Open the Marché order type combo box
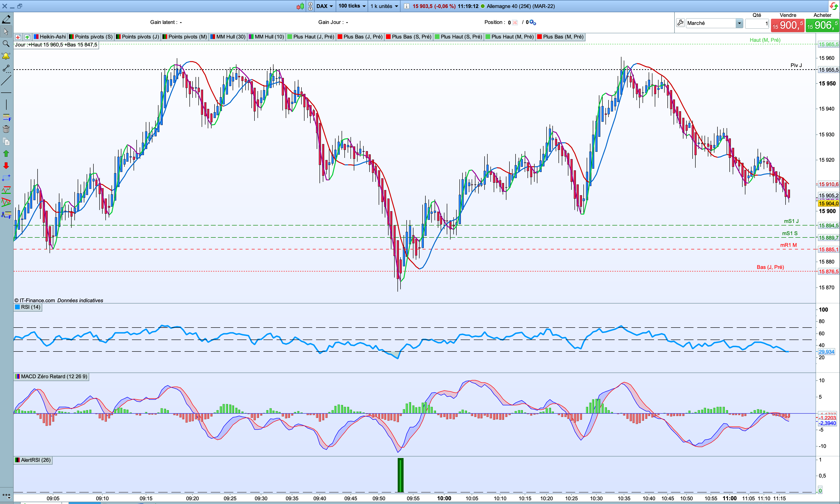Image resolution: width=840 pixels, height=504 pixels. [714, 23]
